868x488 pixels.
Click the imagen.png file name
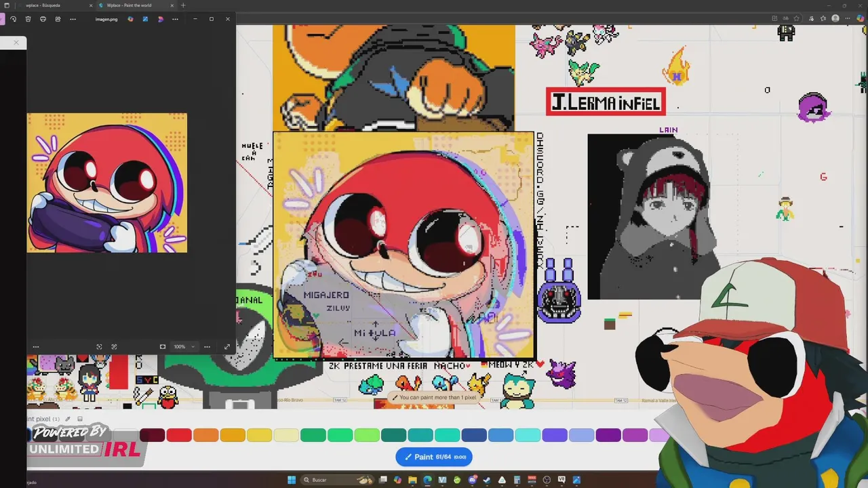coord(106,19)
